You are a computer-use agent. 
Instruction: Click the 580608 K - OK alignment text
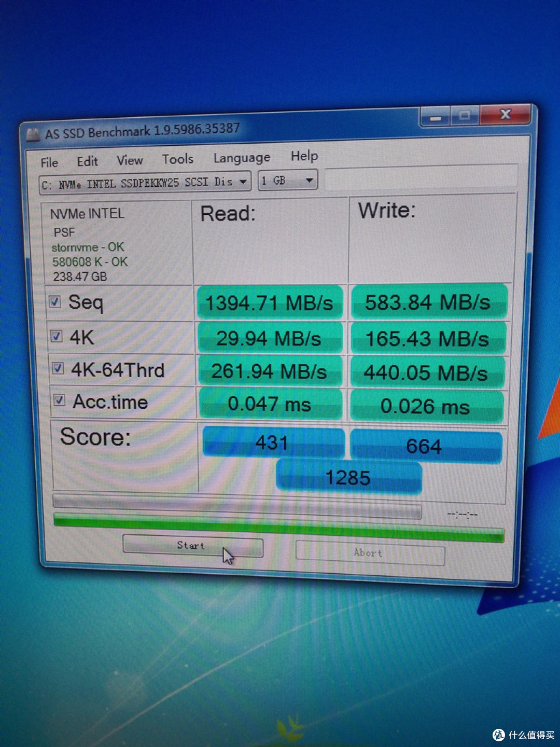90,261
